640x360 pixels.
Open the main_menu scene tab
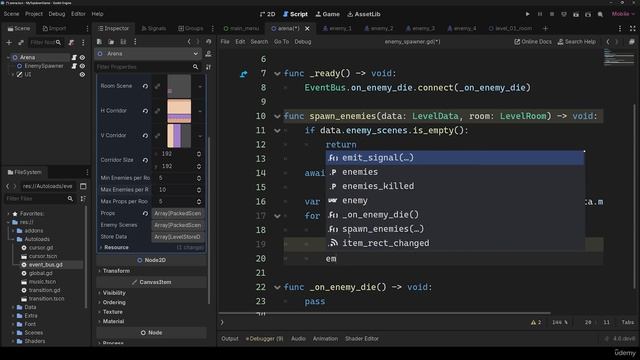coord(241,29)
